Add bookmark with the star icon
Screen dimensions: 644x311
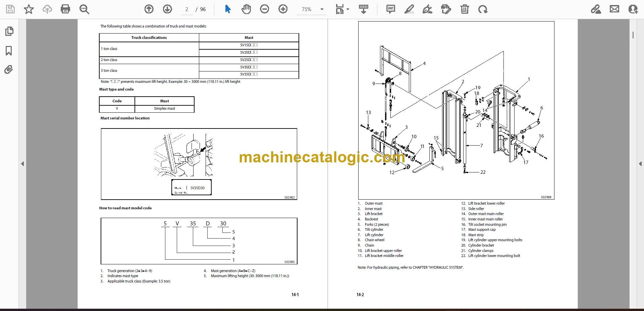tap(29, 9)
